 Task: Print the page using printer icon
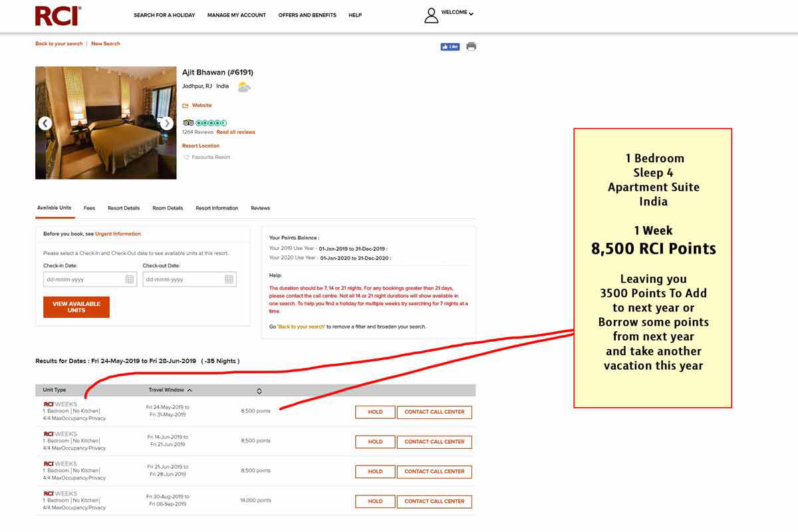tap(471, 47)
